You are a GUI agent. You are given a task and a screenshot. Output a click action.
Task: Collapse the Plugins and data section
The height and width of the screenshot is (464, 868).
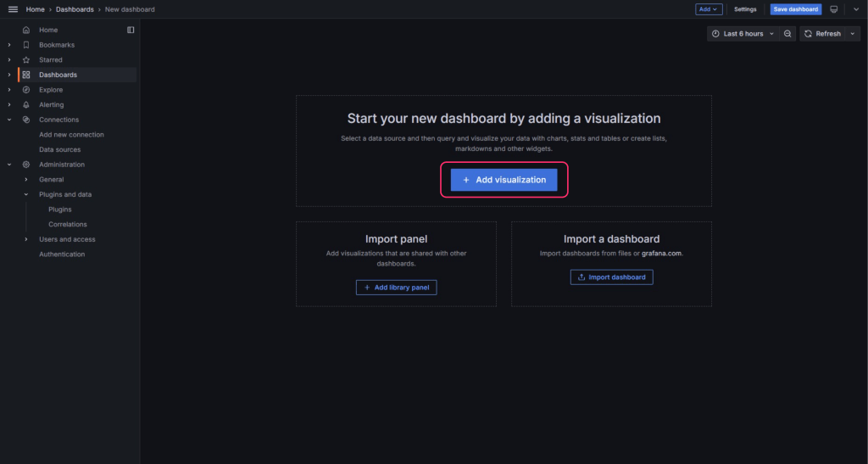[26, 194]
